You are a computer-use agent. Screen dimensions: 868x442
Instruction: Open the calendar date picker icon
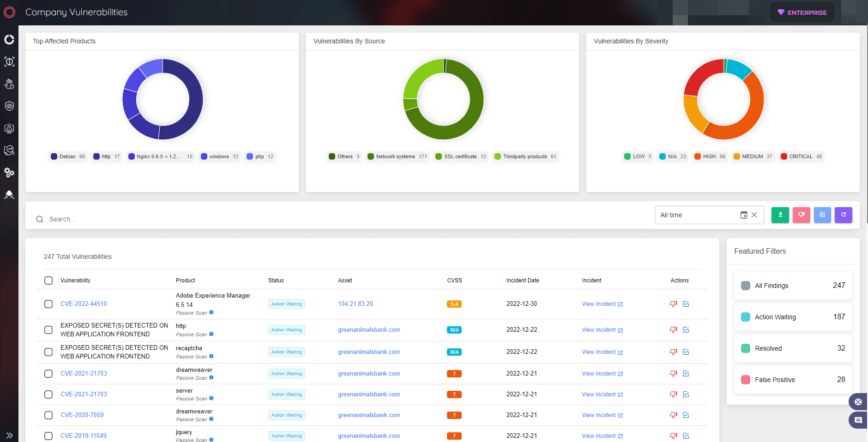click(744, 215)
